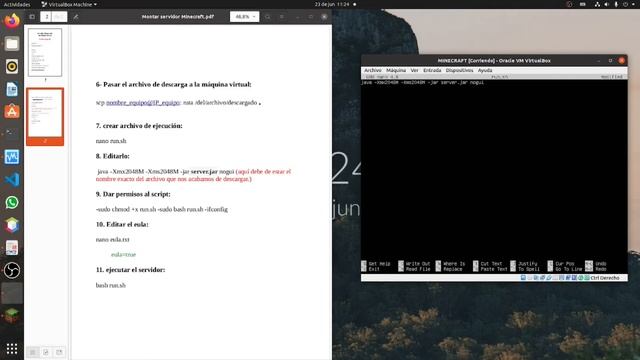Open the PDF viewer hamburger menu
Viewport: 640px width, 360px height.
click(x=282, y=17)
